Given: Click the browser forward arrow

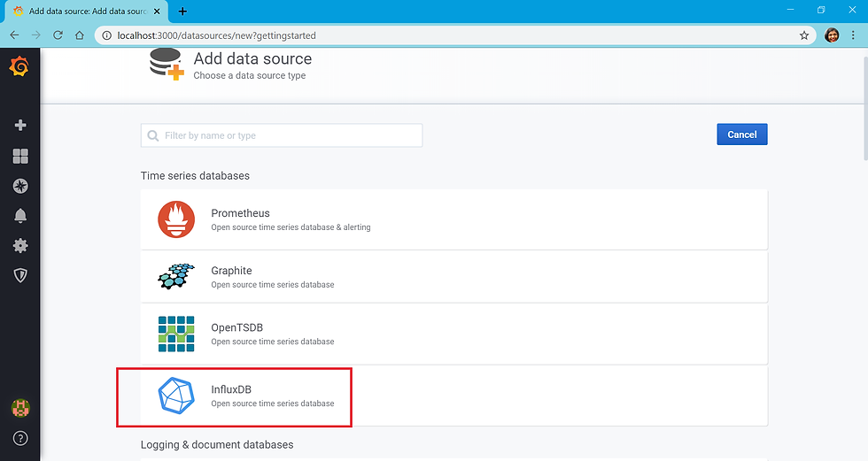Looking at the screenshot, I should coord(36,35).
